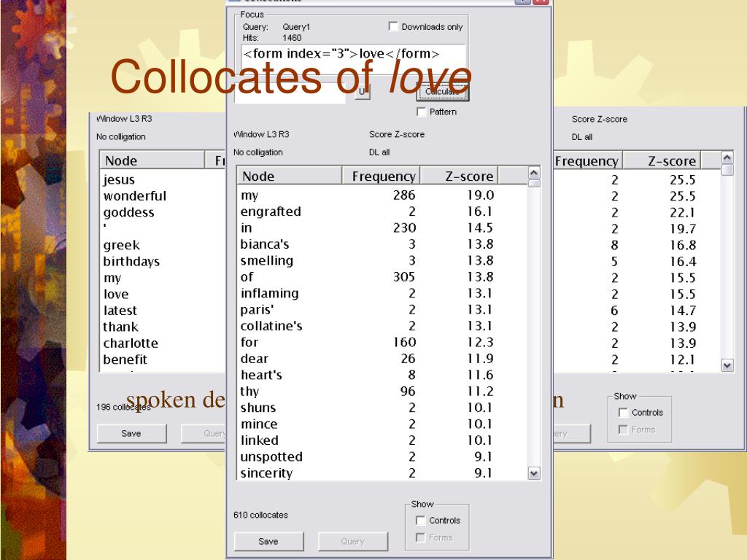Sort center table by Node column header
747x560 pixels.
(289, 176)
